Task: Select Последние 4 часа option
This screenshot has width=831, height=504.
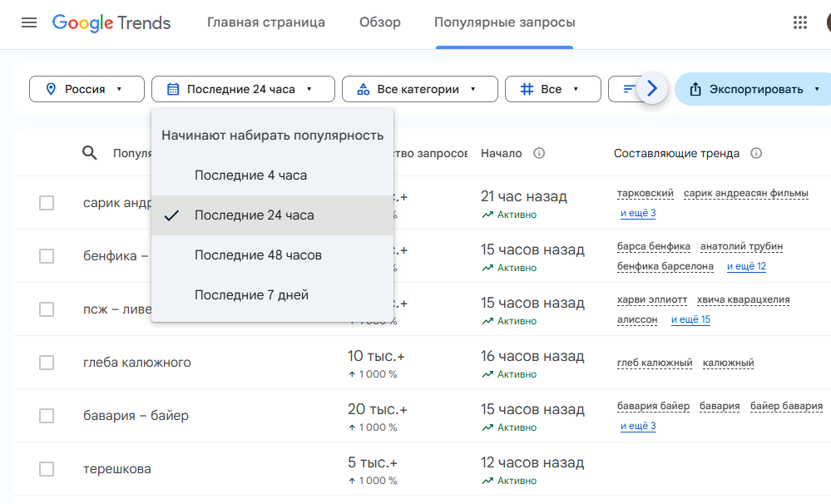Action: click(x=272, y=175)
